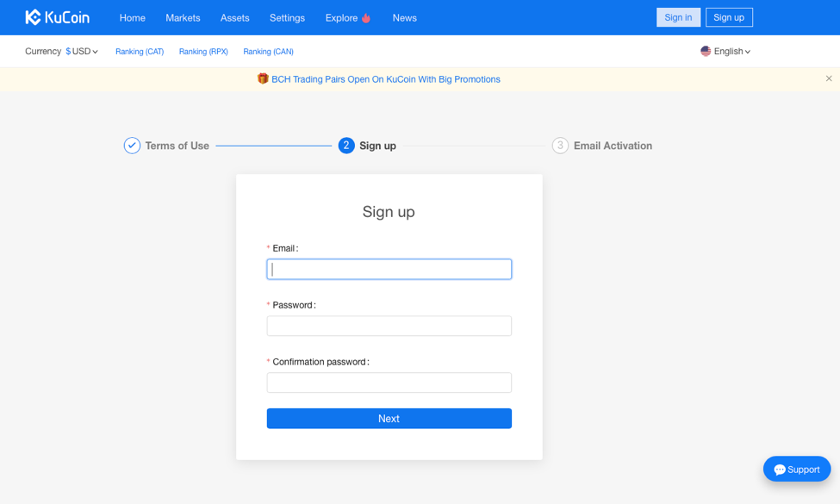The height and width of the screenshot is (504, 840).
Task: Focus the Password input field
Action: pos(389,326)
